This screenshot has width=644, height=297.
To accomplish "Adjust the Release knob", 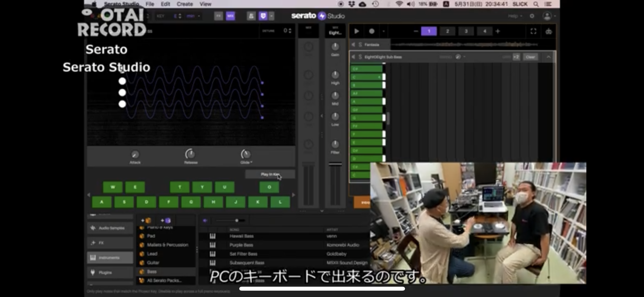I will (190, 154).
